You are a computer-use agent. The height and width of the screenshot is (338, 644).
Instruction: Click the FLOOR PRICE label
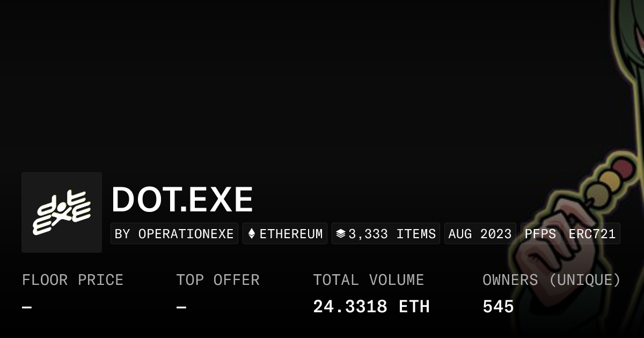click(x=72, y=280)
